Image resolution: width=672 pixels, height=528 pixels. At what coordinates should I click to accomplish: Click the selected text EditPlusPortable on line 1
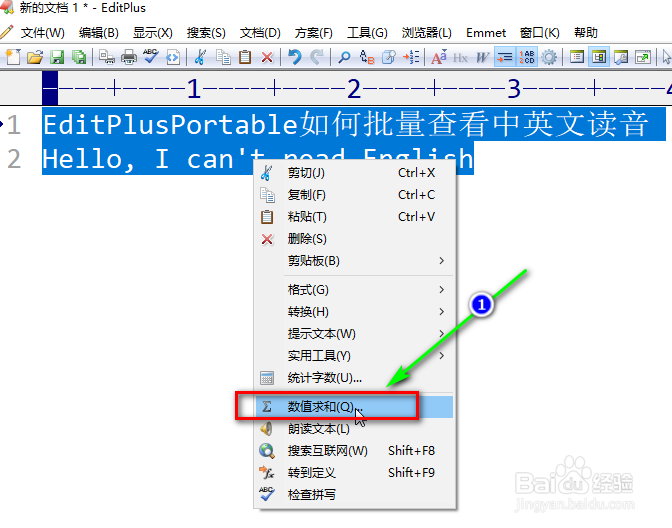click(x=171, y=124)
